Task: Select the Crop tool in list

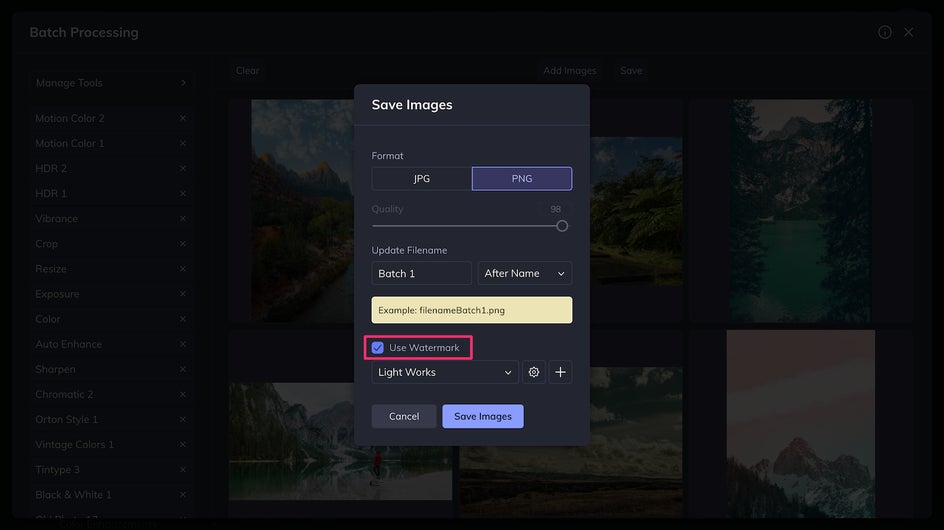Action: point(47,244)
